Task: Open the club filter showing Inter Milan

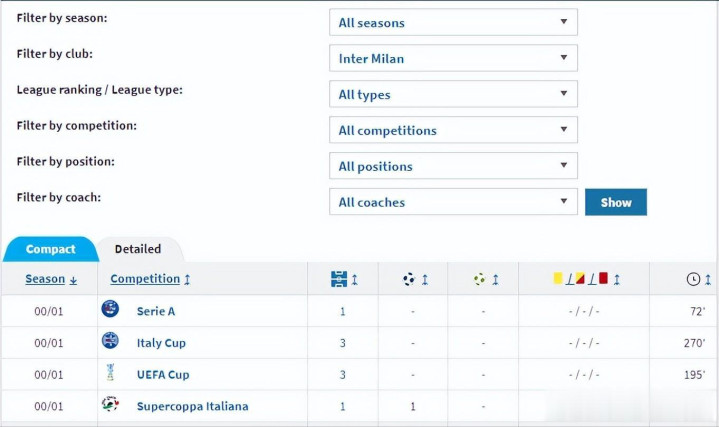Action: pyautogui.click(x=453, y=58)
